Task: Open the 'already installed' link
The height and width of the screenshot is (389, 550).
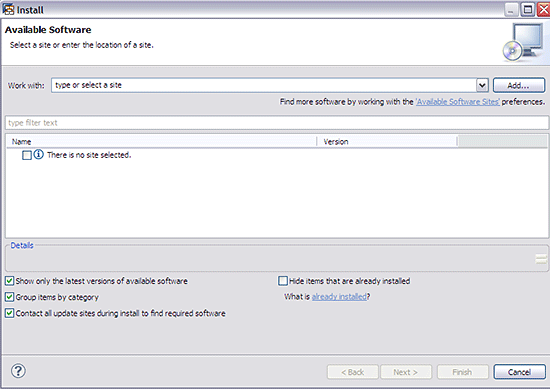Action: [x=339, y=297]
